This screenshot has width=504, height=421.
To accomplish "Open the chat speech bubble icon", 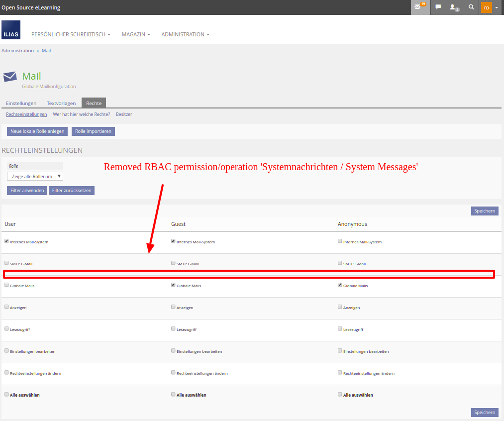I will 438,7.
